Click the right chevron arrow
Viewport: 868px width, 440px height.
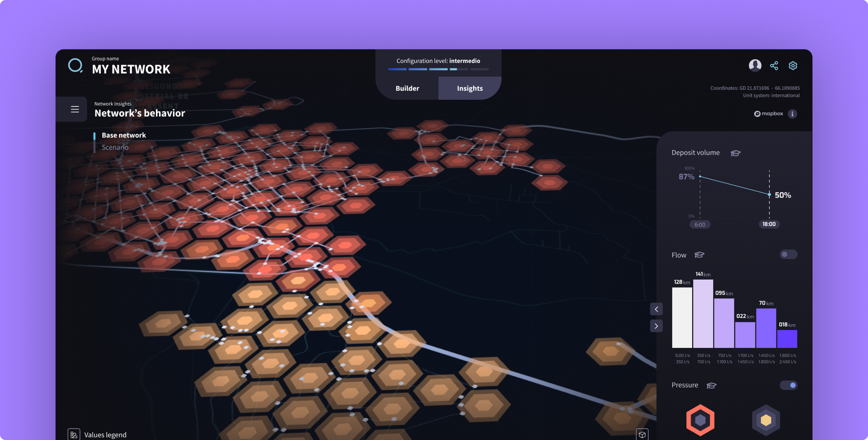click(656, 326)
